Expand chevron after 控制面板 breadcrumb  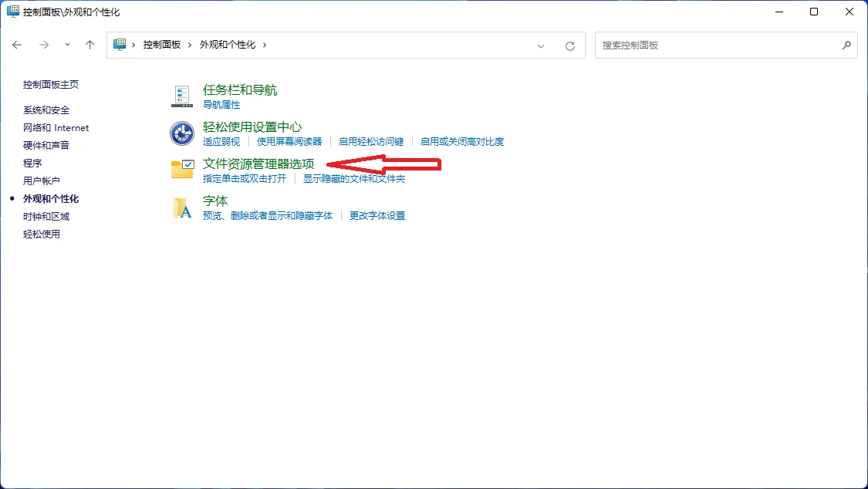190,45
